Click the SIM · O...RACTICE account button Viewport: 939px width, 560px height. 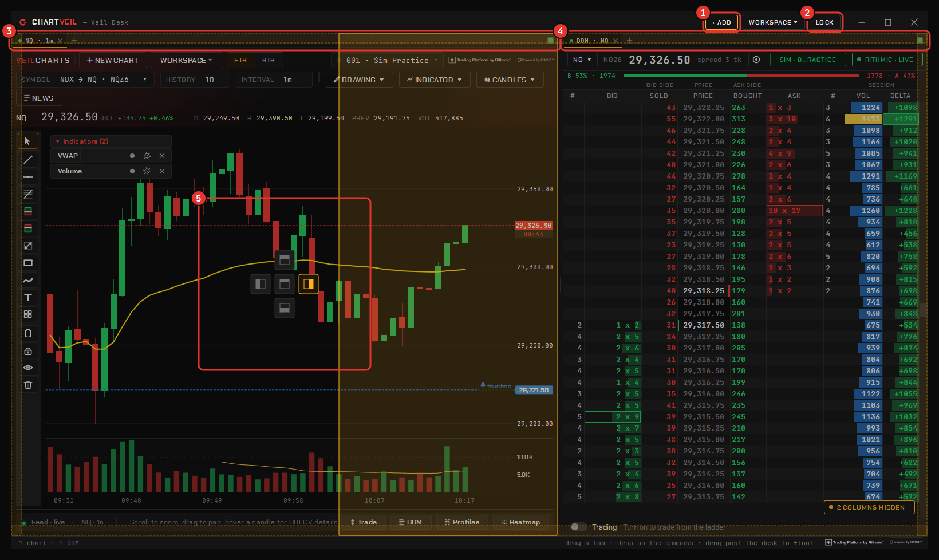point(807,60)
